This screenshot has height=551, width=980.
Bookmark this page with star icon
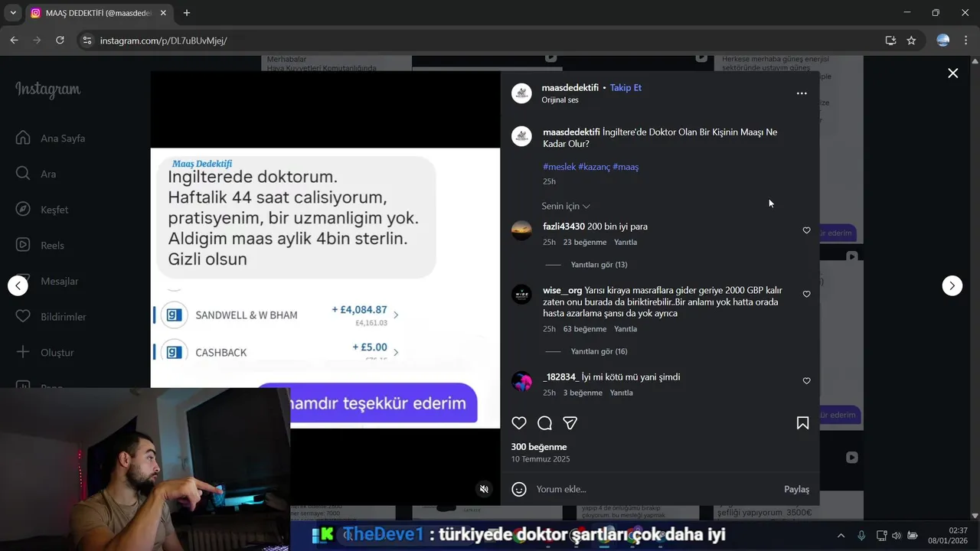[911, 41]
